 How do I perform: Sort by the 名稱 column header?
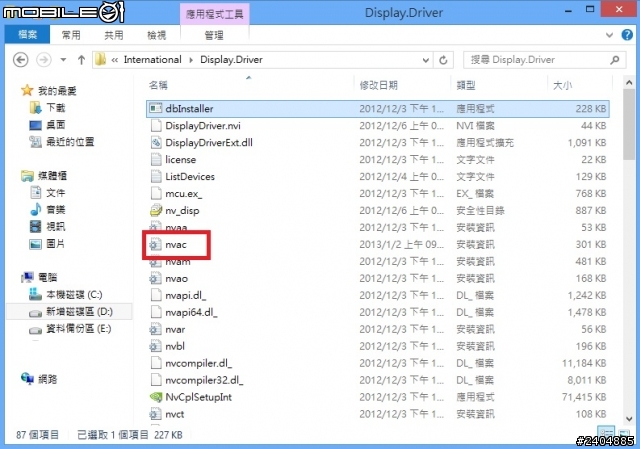158,85
